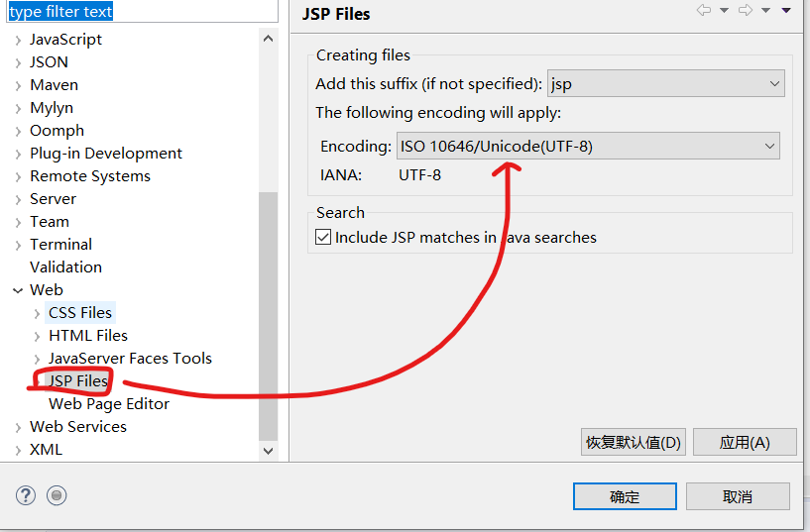Open the suffix jsp combo box
810x532 pixels.
click(666, 83)
